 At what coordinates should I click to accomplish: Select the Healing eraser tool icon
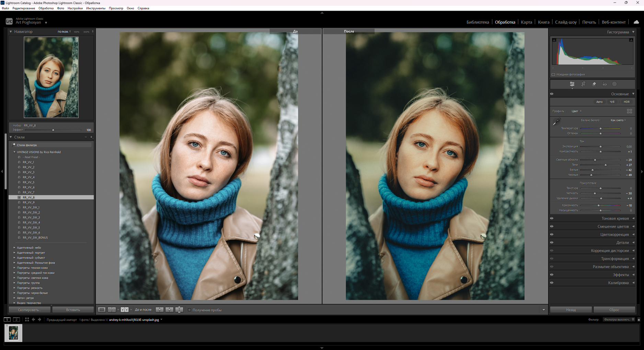pos(594,84)
